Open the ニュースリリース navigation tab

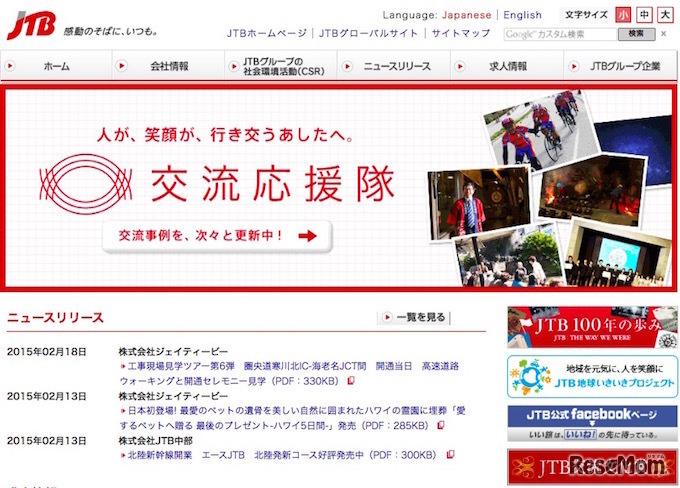[x=394, y=66]
